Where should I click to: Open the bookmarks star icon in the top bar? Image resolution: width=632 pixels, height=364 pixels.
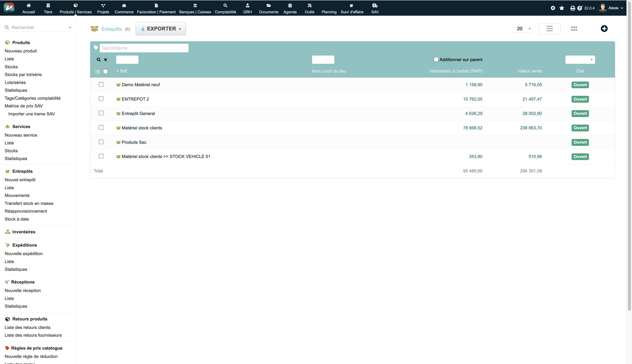coord(562,8)
